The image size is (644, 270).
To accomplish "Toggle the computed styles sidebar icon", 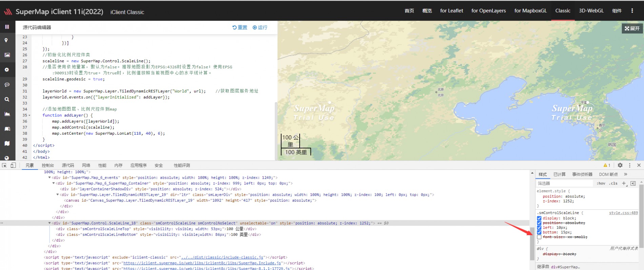I will click(x=633, y=183).
